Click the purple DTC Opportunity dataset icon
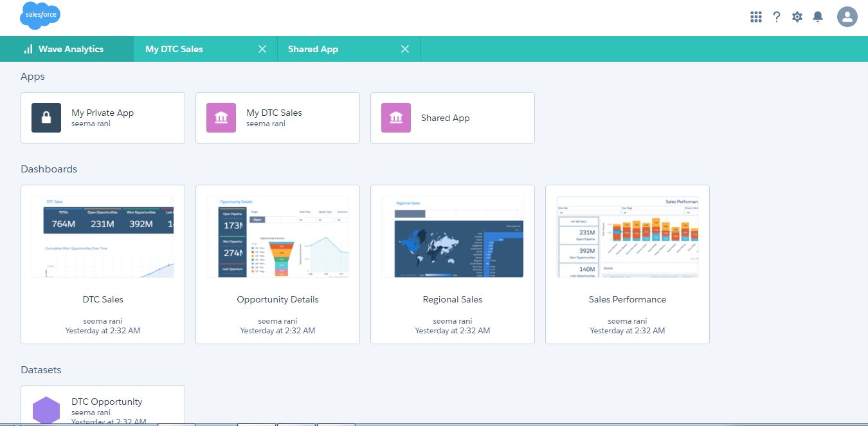 46,411
